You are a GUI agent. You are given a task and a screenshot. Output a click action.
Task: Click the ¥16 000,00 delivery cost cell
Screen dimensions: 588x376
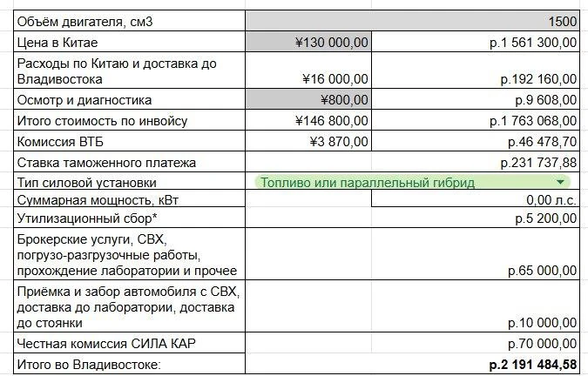tap(308, 70)
